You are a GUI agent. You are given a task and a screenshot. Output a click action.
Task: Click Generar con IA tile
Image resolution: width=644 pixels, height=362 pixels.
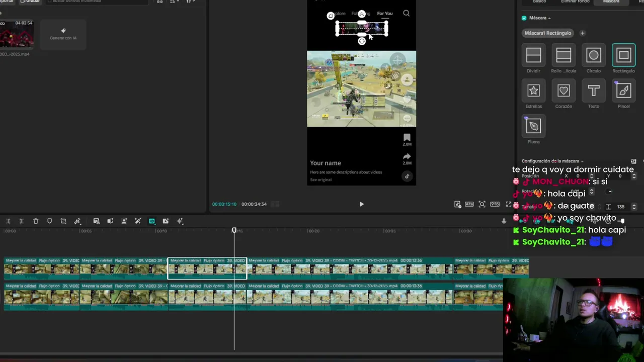pos(63,35)
